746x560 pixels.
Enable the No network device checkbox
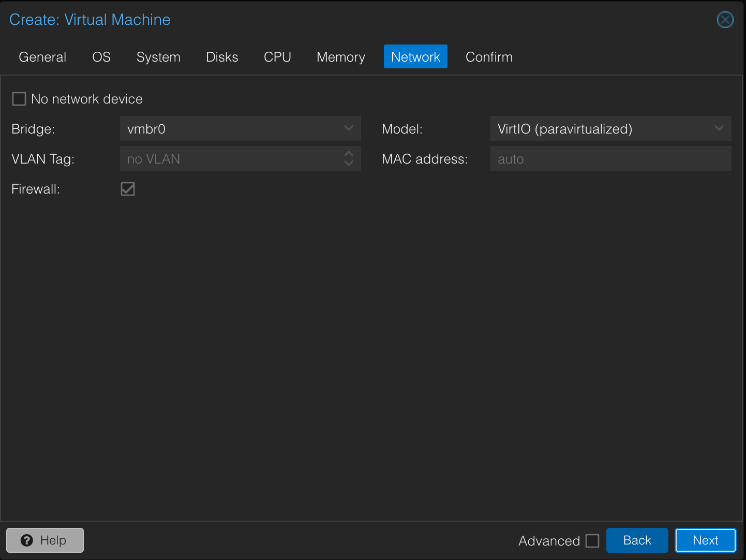pyautogui.click(x=19, y=99)
